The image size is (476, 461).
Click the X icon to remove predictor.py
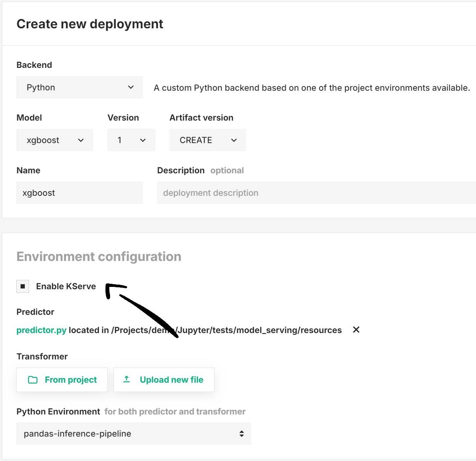coord(356,330)
